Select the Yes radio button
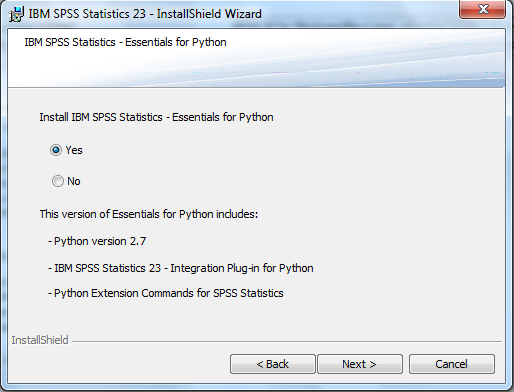This screenshot has width=514, height=392. 56,150
